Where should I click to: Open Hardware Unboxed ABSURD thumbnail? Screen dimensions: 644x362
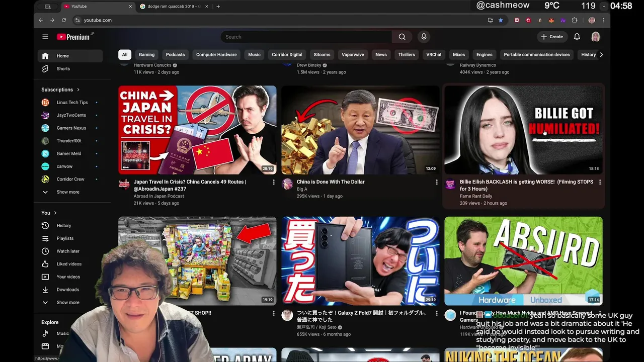(523, 261)
